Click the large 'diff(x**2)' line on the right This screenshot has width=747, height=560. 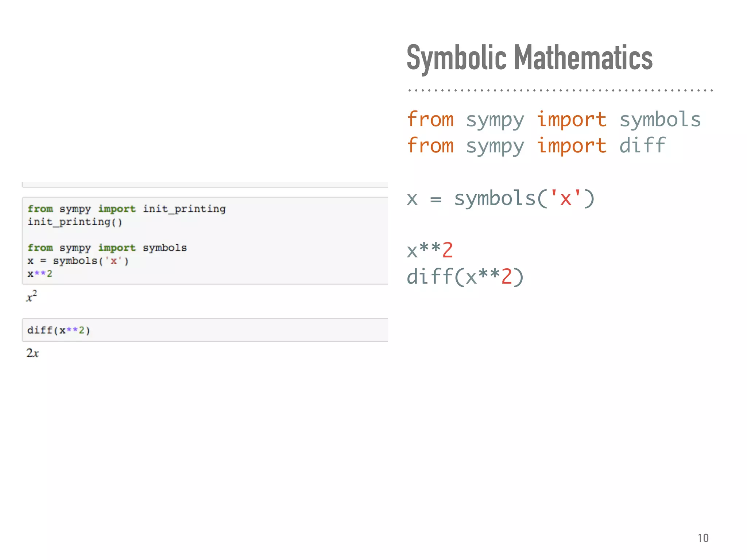[465, 277]
